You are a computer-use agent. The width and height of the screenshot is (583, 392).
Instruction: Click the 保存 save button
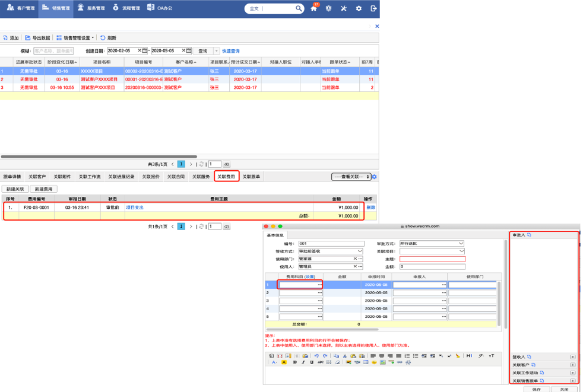click(x=537, y=389)
